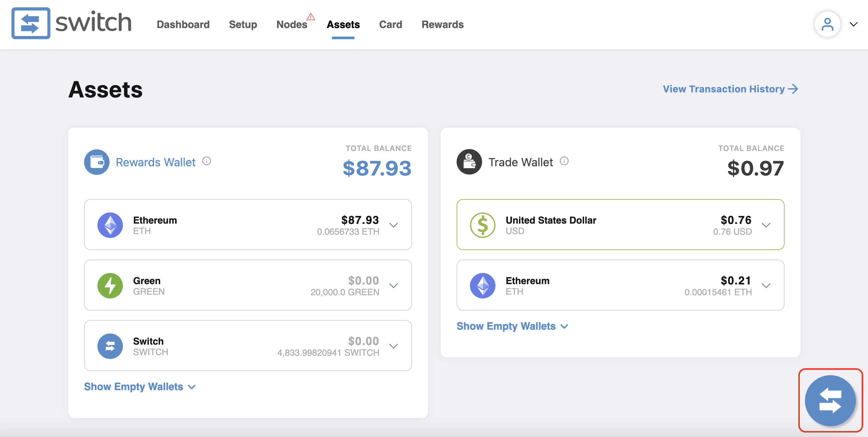
Task: Click the Ethereum icon in Rewards Wallet
Action: tap(110, 225)
